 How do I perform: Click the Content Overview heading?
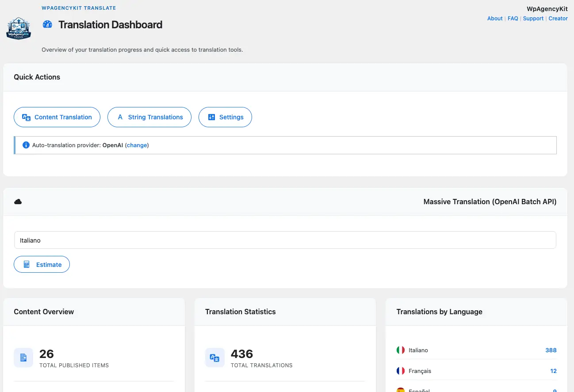point(44,312)
